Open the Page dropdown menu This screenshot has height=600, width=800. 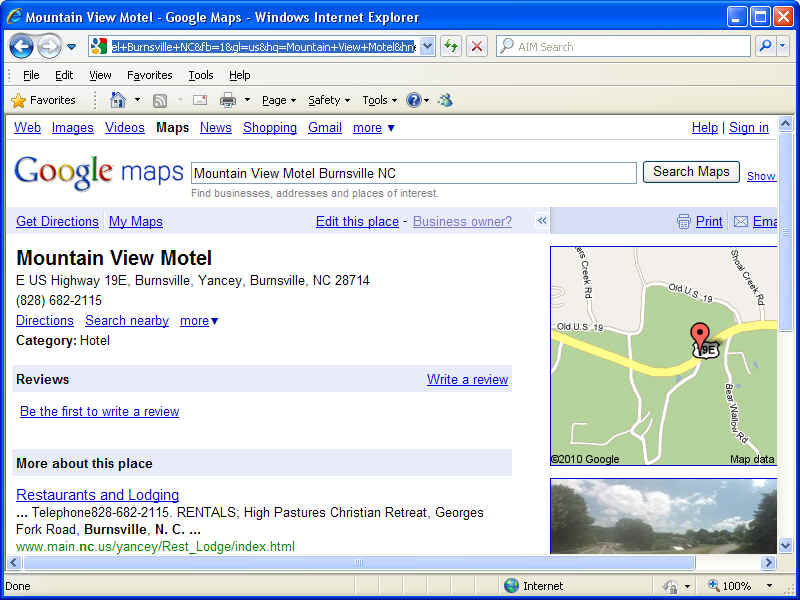coord(279,100)
